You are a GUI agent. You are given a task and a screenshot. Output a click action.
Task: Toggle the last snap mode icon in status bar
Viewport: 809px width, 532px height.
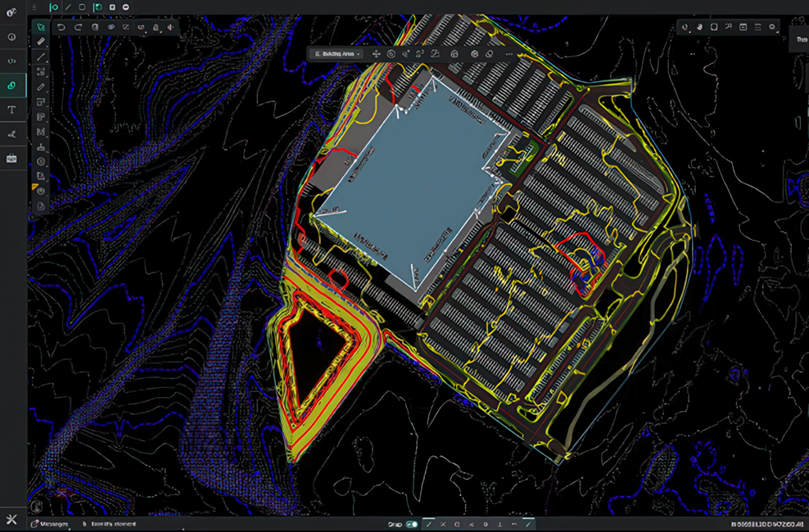[x=528, y=524]
